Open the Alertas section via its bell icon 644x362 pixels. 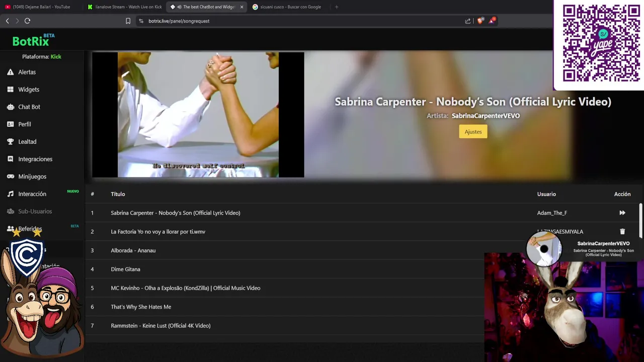pyautogui.click(x=10, y=72)
